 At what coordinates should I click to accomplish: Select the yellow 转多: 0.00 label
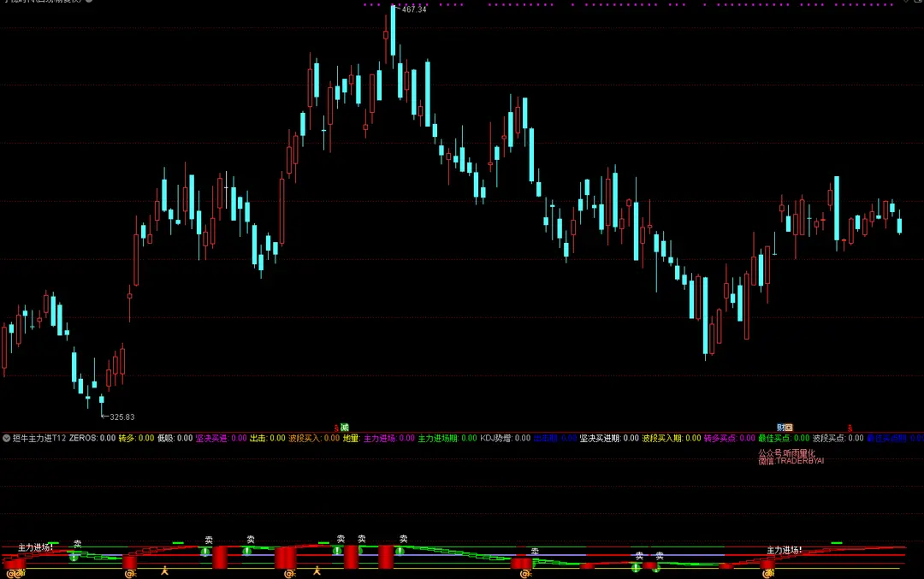tap(136, 438)
